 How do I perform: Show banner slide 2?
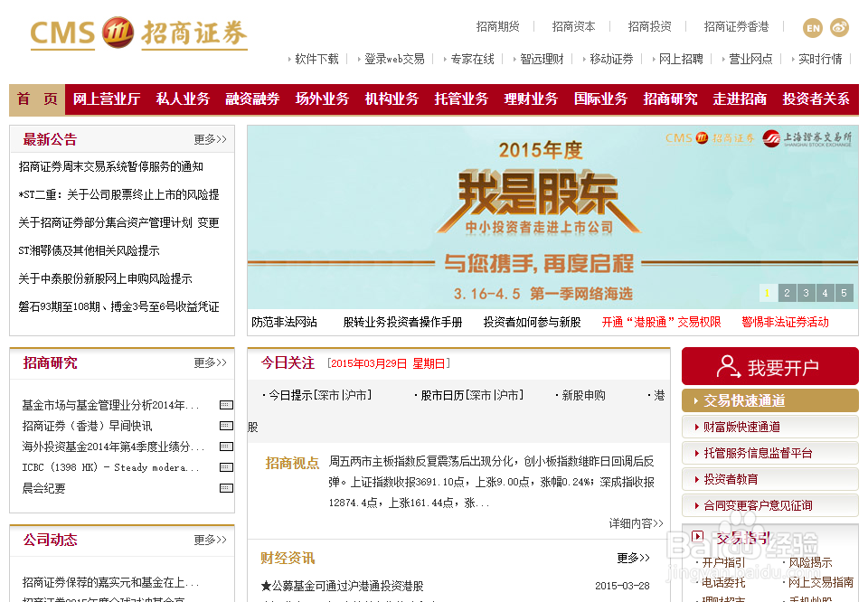pos(787,293)
